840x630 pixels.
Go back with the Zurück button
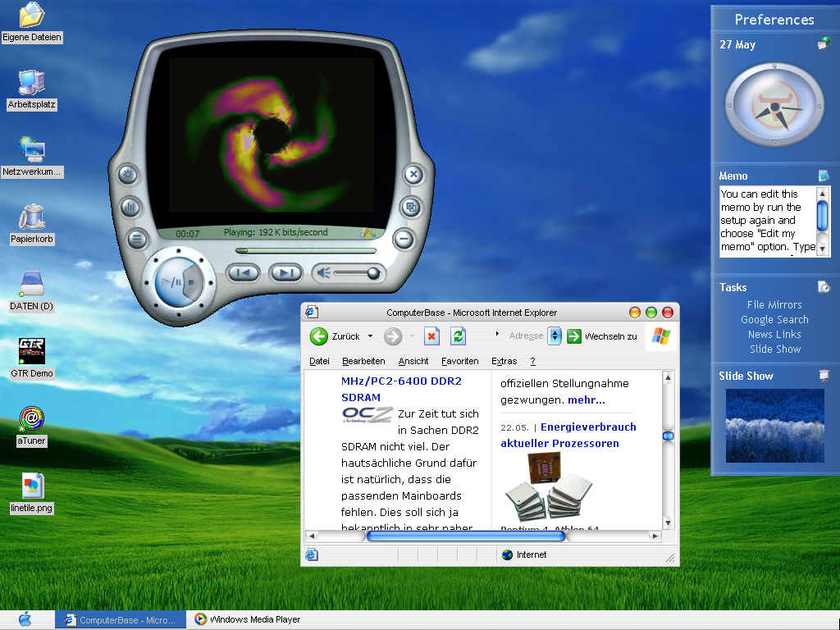pos(336,336)
